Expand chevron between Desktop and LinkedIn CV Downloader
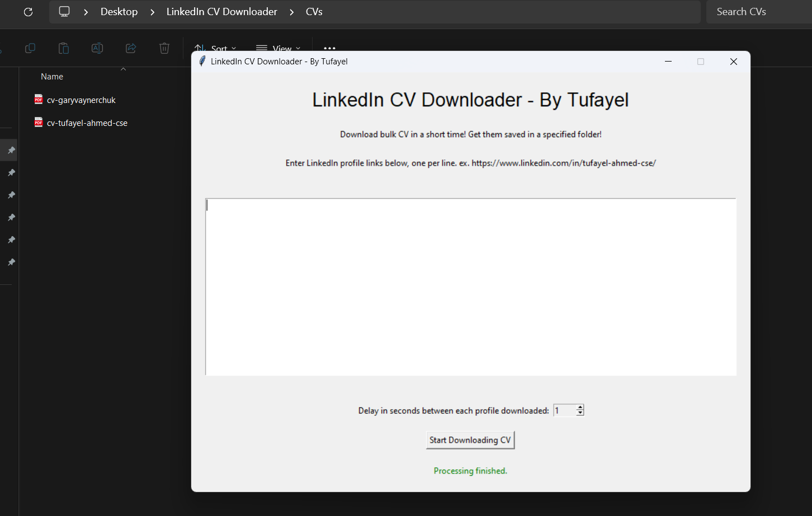 (152, 12)
